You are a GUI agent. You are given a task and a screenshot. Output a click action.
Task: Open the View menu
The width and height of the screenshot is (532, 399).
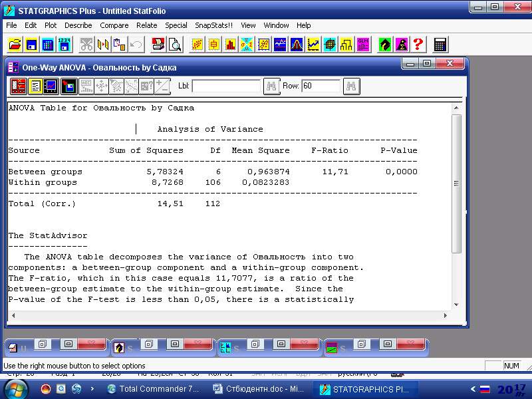tap(248, 25)
